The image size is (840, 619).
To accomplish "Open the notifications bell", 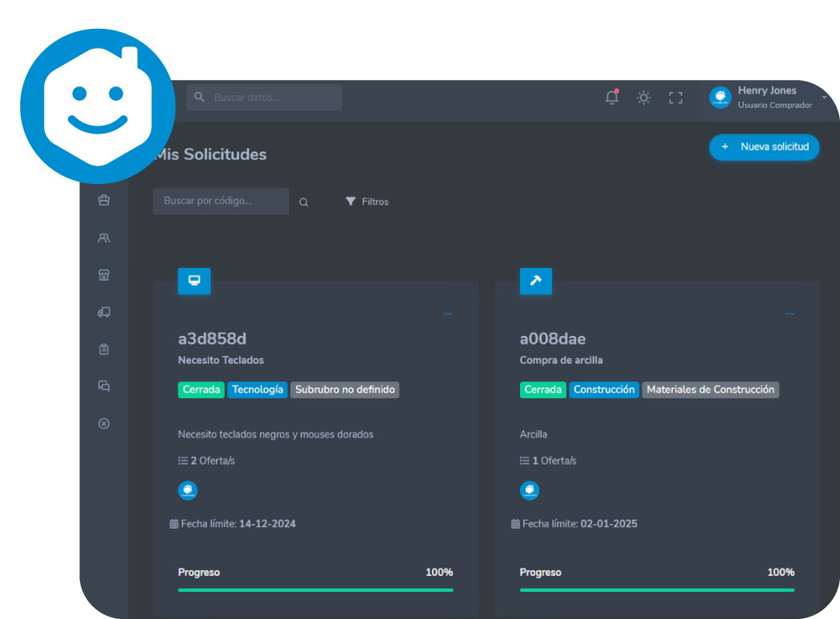I will tap(612, 98).
